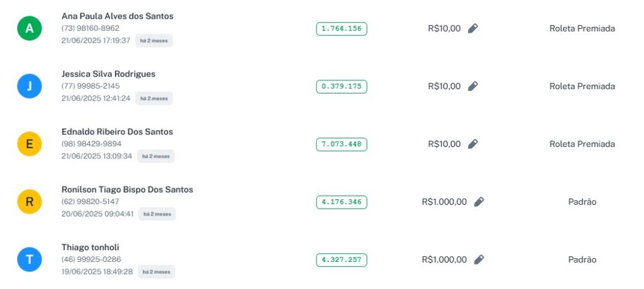Click the 4.327.257 number tag
The image size is (644, 289).
[341, 259]
